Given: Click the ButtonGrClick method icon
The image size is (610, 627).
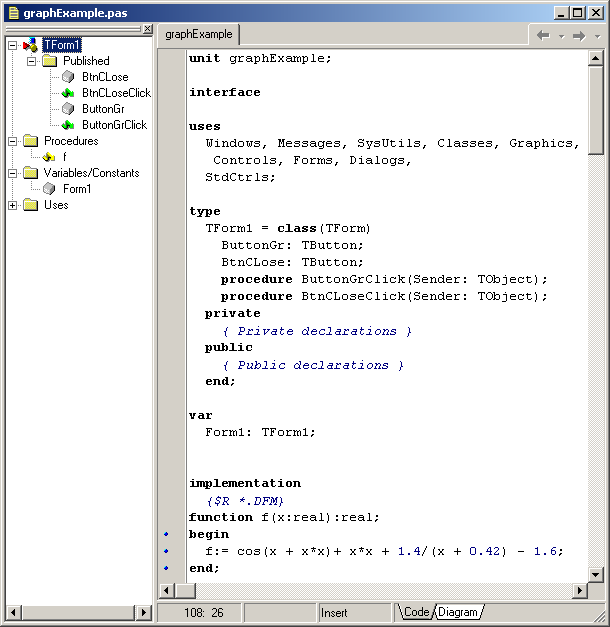Looking at the screenshot, I should [68, 125].
